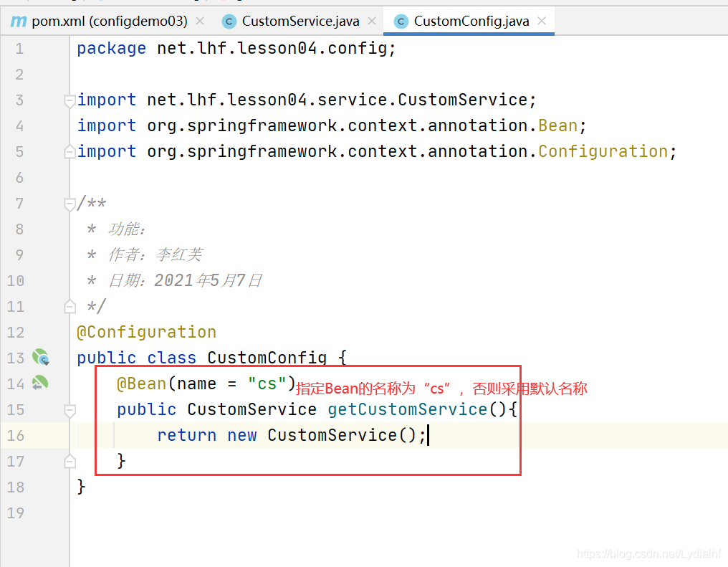728x567 pixels.
Task: Click the @Bean annotation on line 14
Action: coord(142,384)
